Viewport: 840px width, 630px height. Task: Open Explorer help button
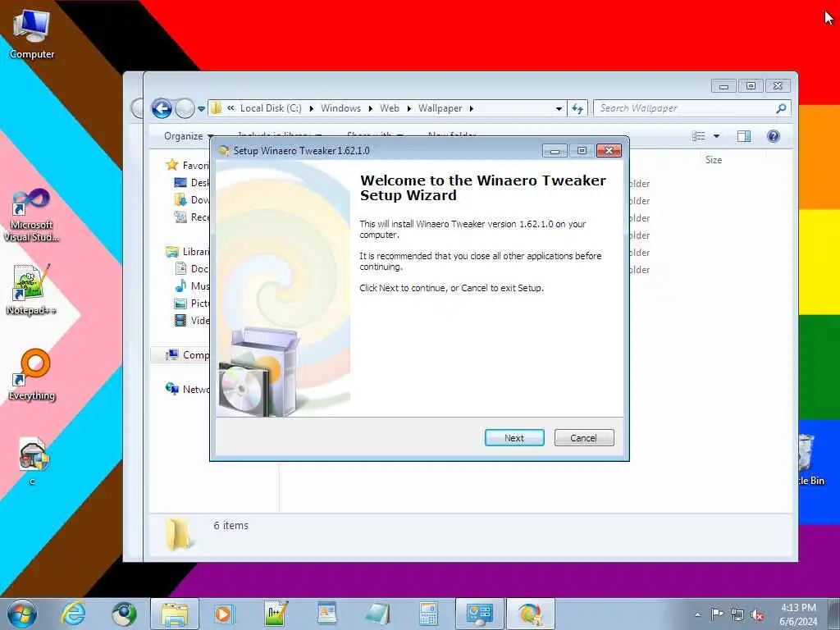coord(773,136)
